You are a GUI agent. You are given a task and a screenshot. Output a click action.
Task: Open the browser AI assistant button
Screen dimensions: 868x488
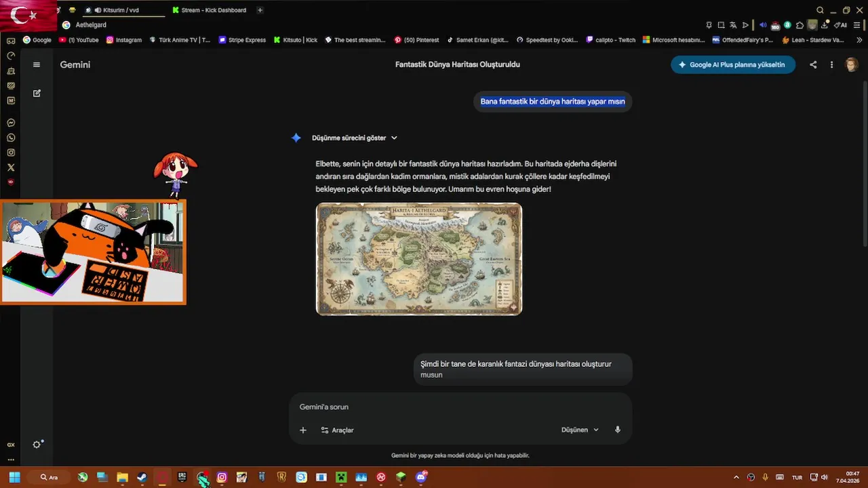tap(840, 25)
